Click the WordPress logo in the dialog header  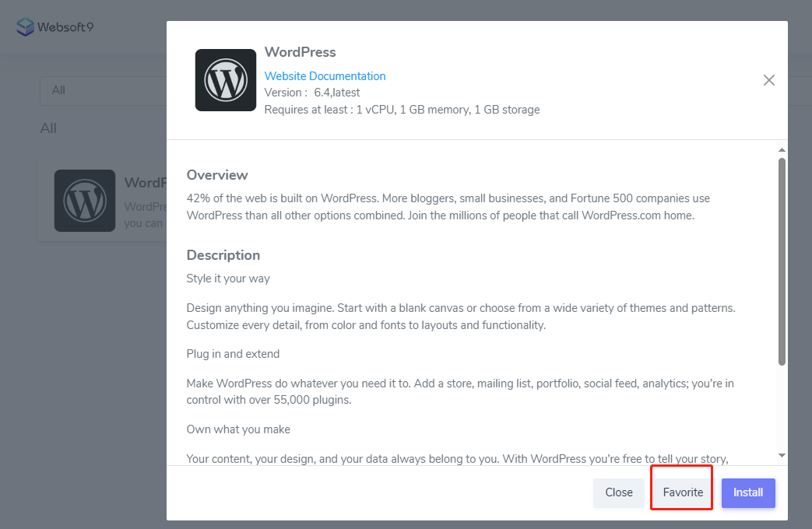[x=226, y=80]
